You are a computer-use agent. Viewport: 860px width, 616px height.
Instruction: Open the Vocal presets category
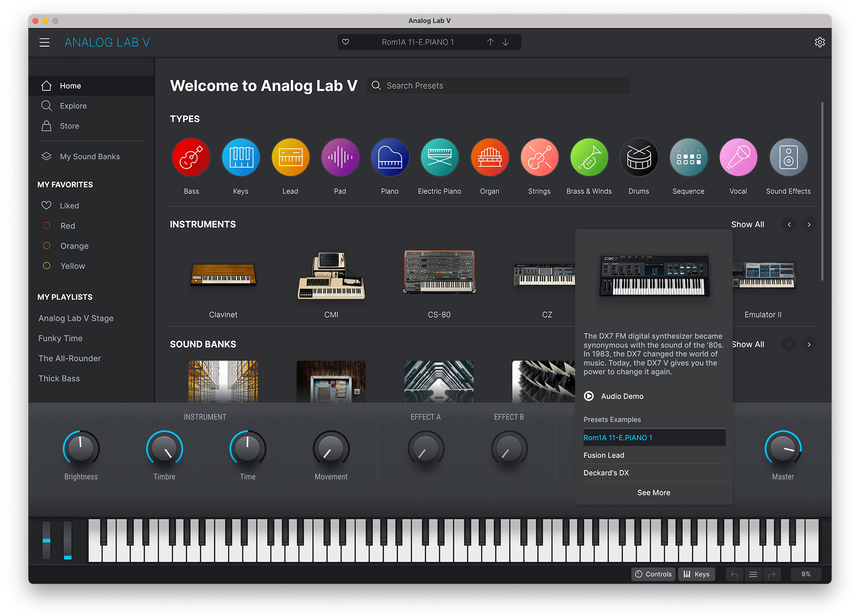738,157
